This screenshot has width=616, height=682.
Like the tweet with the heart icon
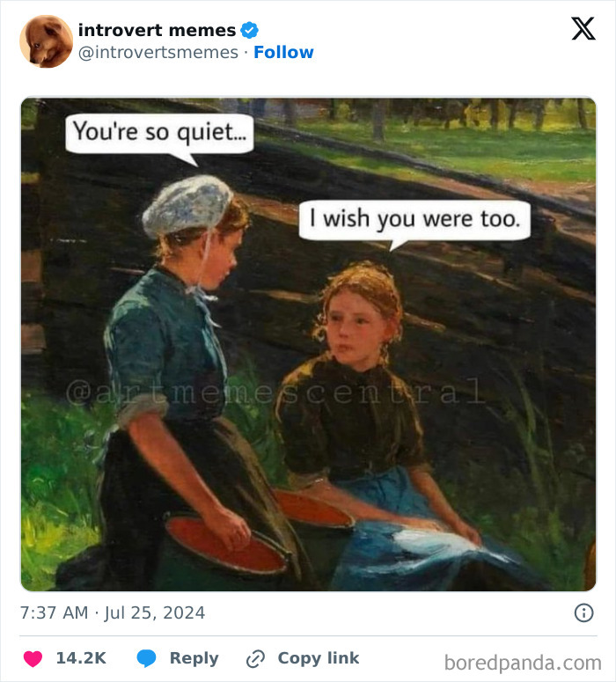[x=33, y=658]
